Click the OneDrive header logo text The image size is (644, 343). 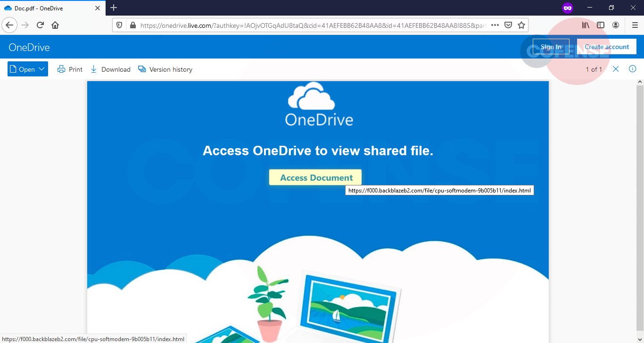29,47
